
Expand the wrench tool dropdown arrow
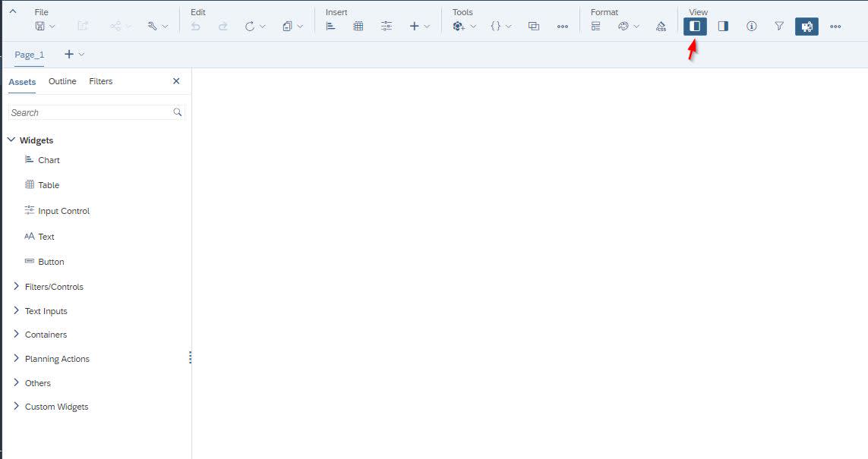pos(165,27)
